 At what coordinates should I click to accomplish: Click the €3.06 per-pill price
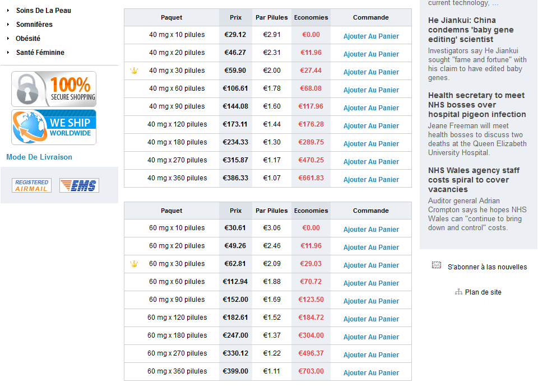(x=272, y=228)
